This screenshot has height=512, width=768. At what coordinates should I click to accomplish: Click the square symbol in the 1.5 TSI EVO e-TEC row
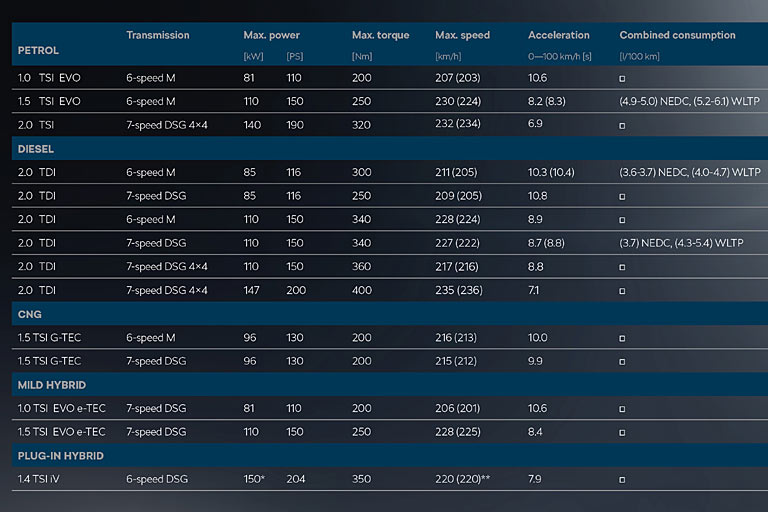pos(623,433)
